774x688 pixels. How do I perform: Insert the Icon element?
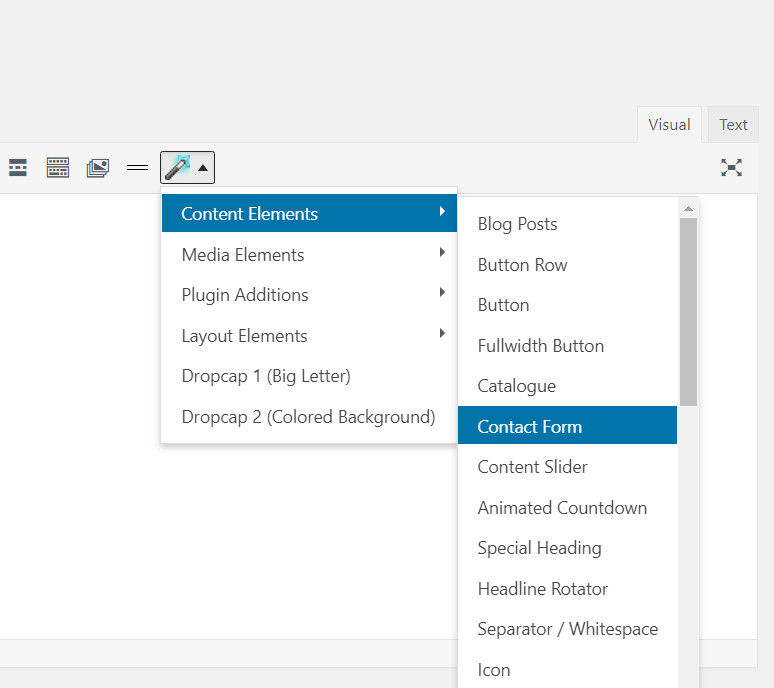pyautogui.click(x=567, y=670)
